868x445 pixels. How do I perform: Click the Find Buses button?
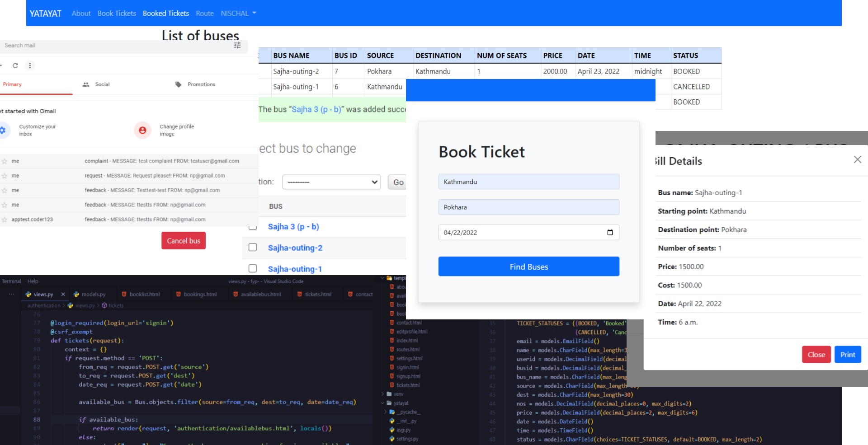point(528,267)
